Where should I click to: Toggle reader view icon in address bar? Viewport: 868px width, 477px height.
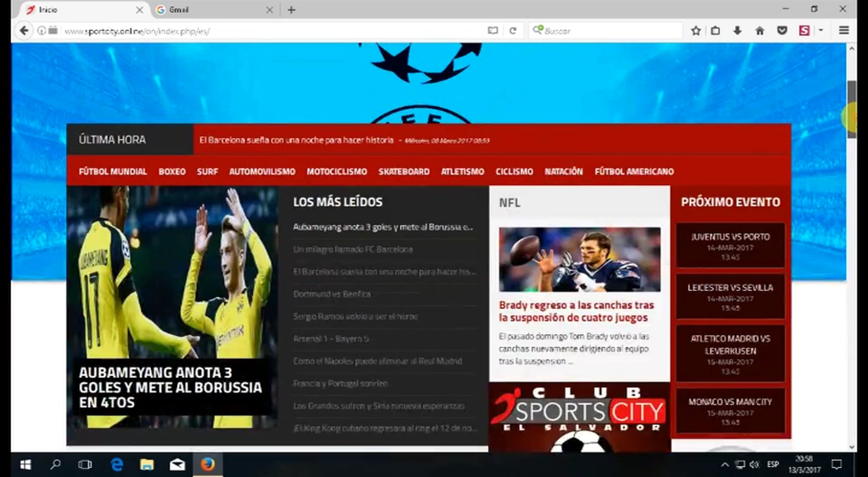493,31
